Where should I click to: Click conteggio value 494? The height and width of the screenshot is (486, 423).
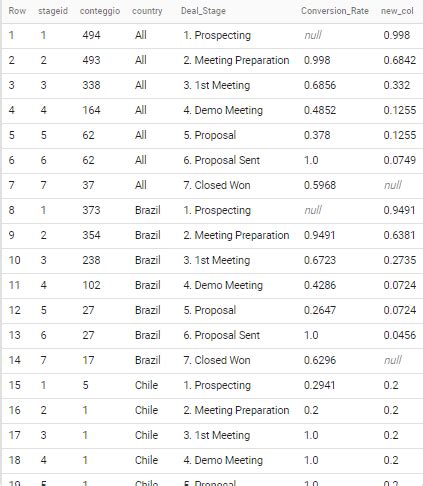tap(91, 35)
